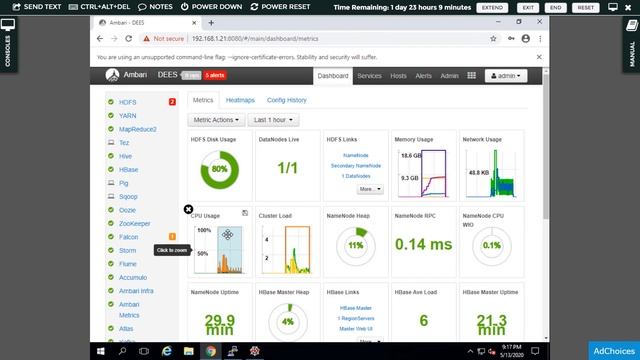
Task: Show hidden system tray icons
Action: [470, 351]
